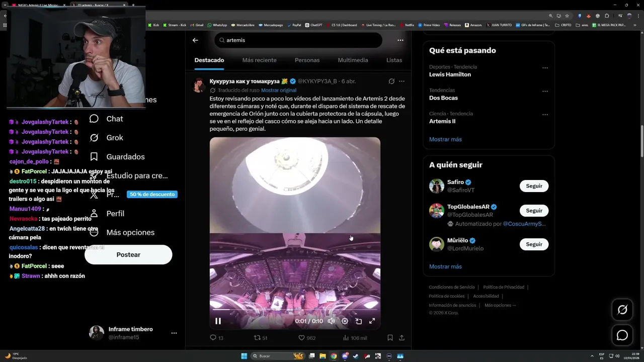Screen dimensions: 644x362
Task: Open Guardados in the sidebar
Action: pos(117,157)
